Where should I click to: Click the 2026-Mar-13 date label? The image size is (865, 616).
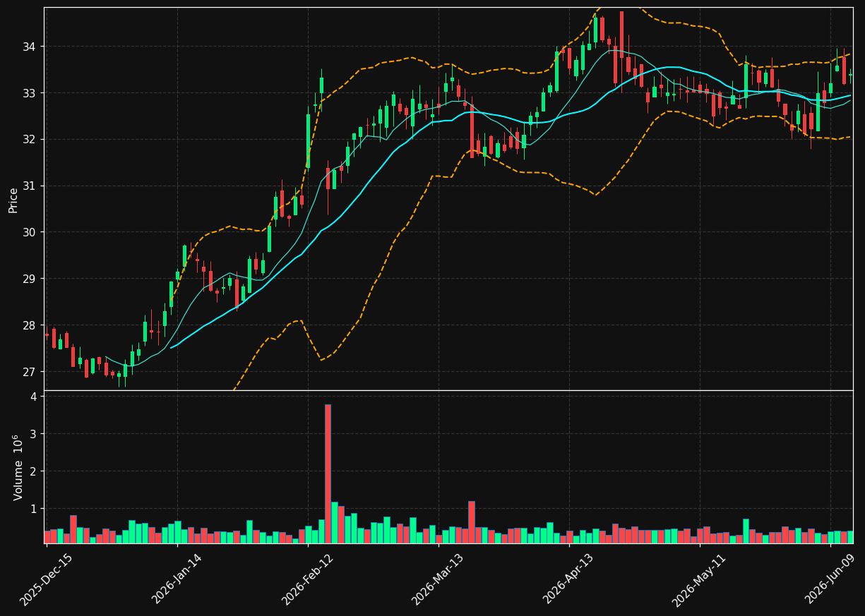(438, 579)
